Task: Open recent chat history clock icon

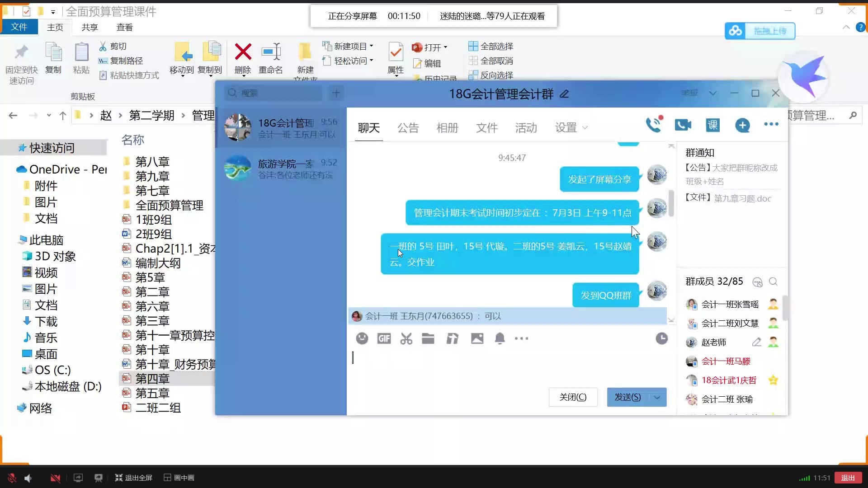Action: [662, 338]
